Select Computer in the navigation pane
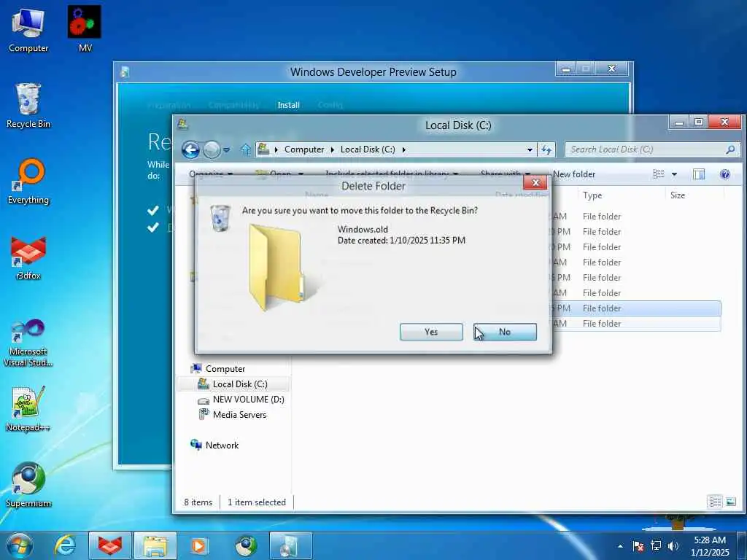Viewport: 747px width, 560px height. coord(225,368)
